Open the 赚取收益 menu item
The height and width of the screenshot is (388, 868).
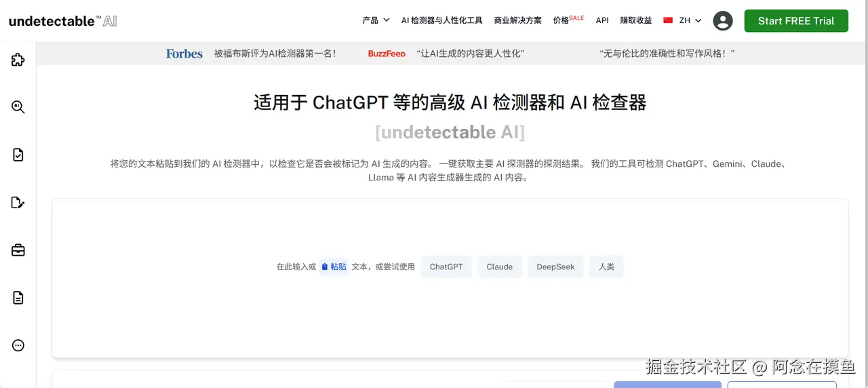coord(636,20)
